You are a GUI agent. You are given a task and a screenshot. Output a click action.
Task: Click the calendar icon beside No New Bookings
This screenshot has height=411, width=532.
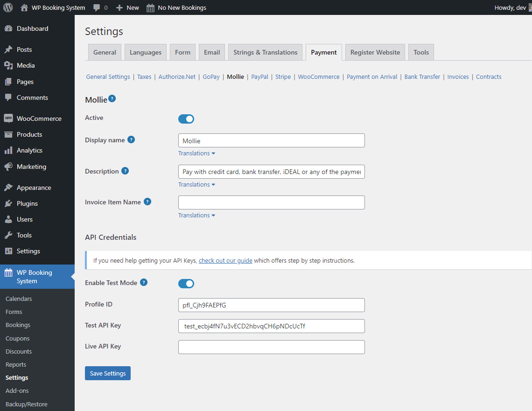(x=150, y=8)
